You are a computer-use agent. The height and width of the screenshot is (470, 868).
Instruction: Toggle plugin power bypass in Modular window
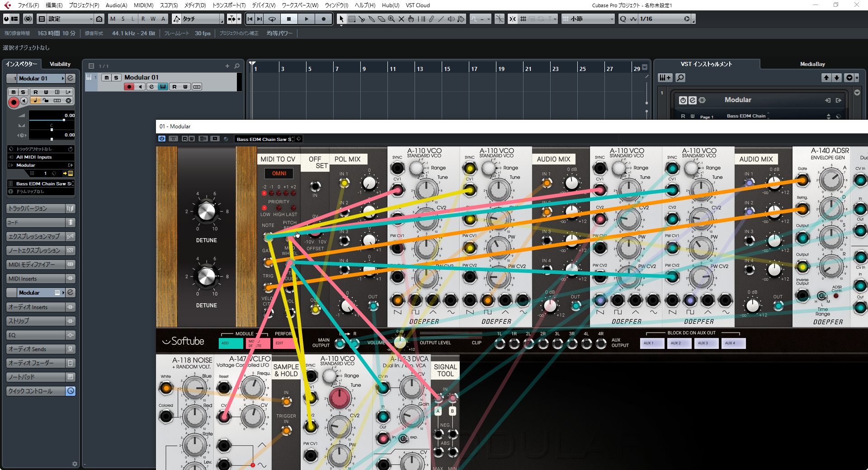coord(162,139)
